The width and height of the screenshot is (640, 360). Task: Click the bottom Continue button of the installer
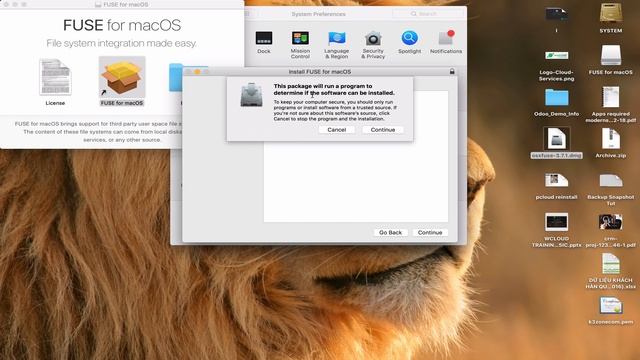(430, 232)
